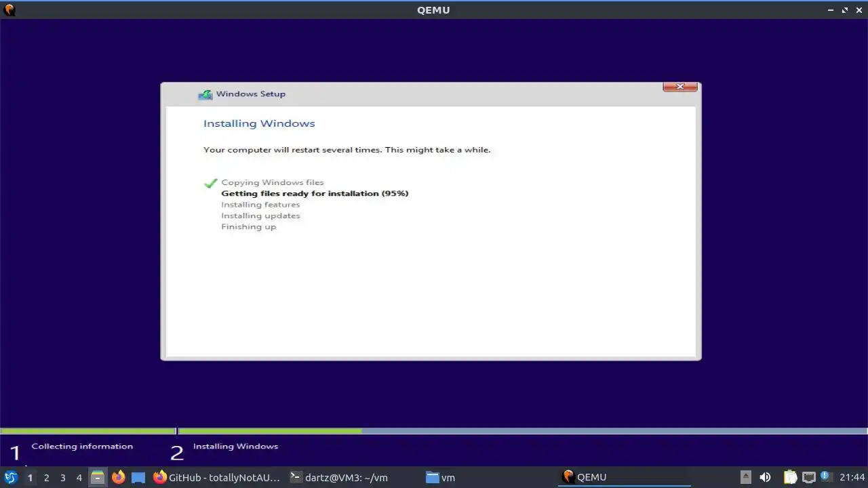Viewport: 868px width, 488px height.
Task: Click 'Finishing up' step text
Action: 248,226
